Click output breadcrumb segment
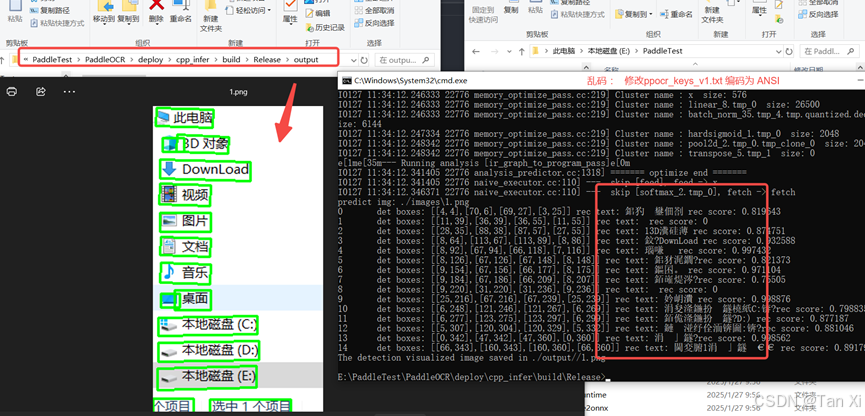Screen dimensions: 865x416 coord(306,60)
